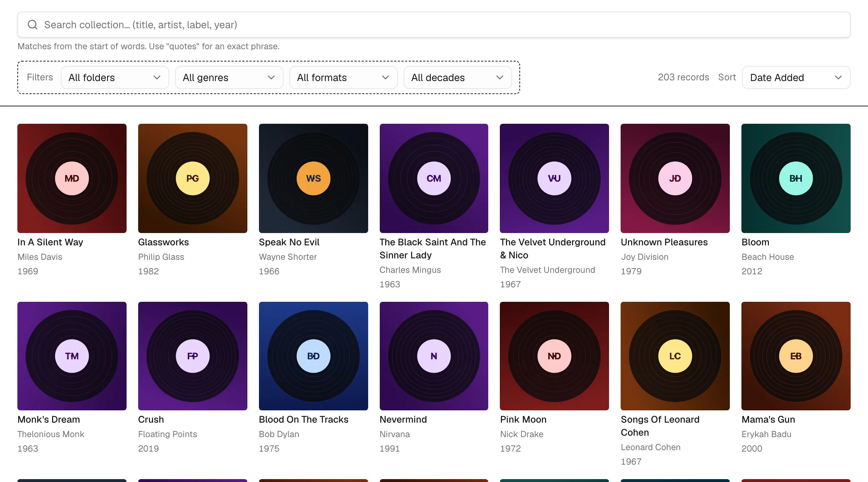Click the Mama's Gun title
The height and width of the screenshot is (482, 868).
[x=769, y=419]
